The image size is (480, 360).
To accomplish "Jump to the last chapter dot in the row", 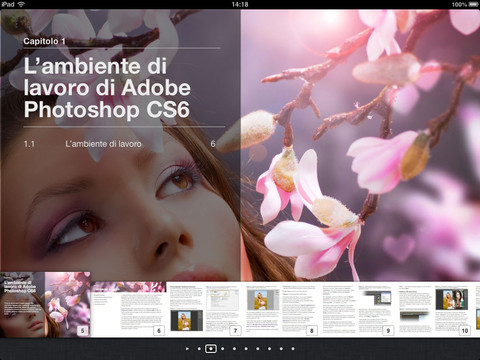I will point(293,349).
